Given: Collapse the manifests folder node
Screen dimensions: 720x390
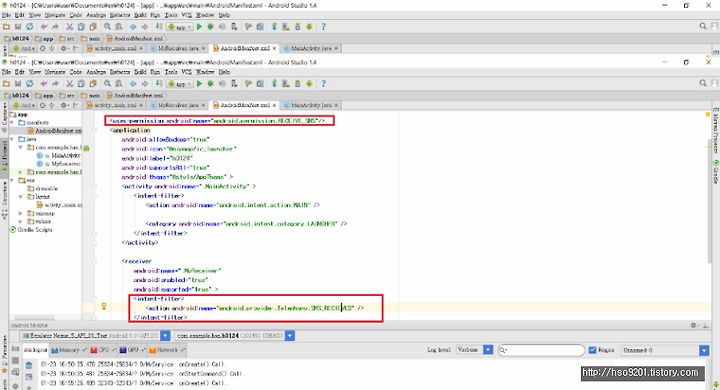Looking at the screenshot, I should (12, 123).
